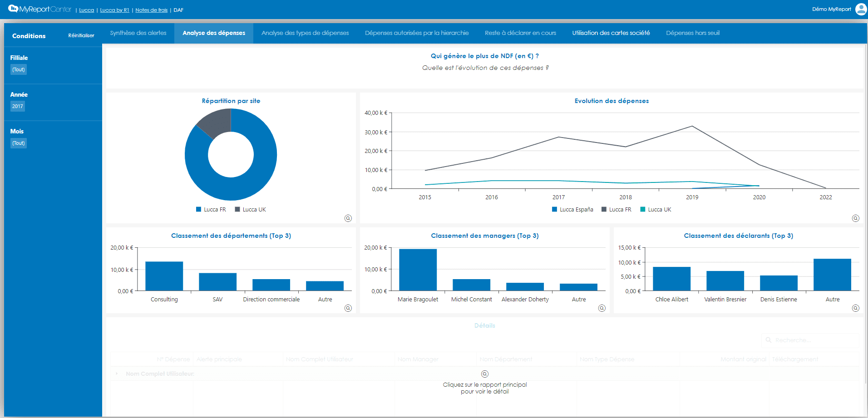Open the Année filter showing 2017
The width and height of the screenshot is (868, 418).
click(18, 106)
